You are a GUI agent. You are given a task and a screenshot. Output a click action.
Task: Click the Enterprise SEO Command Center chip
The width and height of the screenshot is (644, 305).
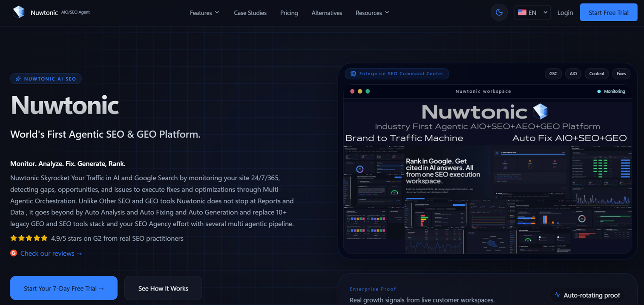(397, 74)
